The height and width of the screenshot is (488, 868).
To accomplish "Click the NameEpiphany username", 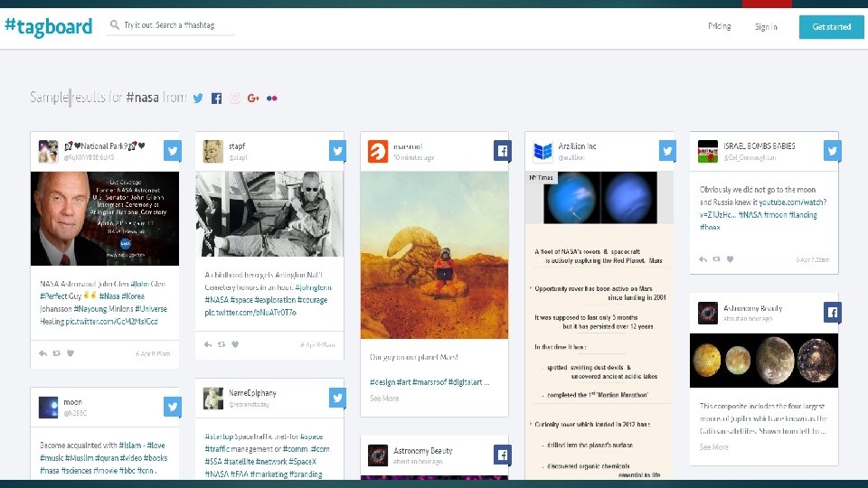I will 252,393.
